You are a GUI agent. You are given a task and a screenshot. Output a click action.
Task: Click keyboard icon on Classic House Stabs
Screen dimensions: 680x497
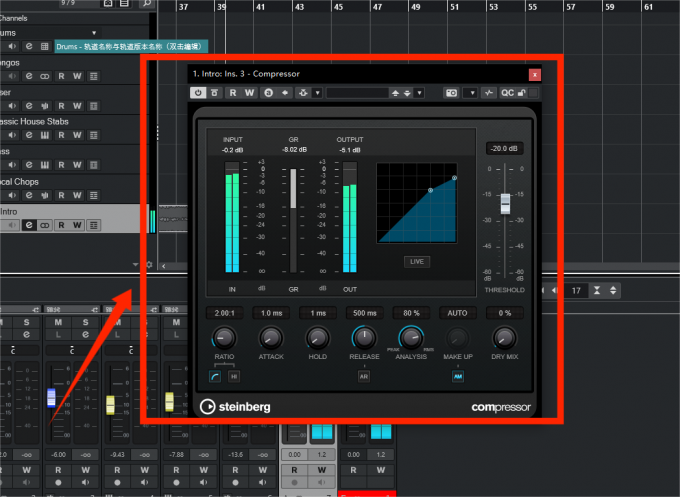click(x=45, y=135)
